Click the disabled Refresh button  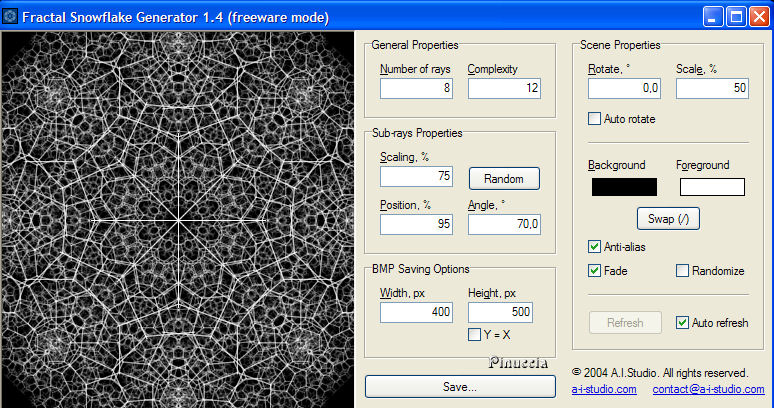pyautogui.click(x=625, y=323)
